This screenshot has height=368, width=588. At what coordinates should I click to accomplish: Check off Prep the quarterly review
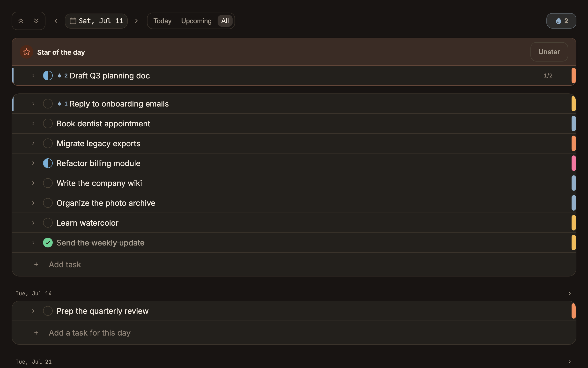click(48, 311)
